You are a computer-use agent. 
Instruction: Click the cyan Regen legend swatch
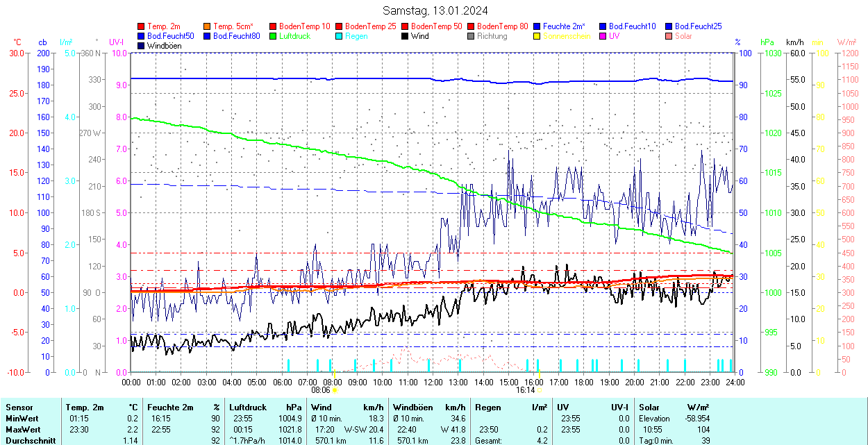339,36
